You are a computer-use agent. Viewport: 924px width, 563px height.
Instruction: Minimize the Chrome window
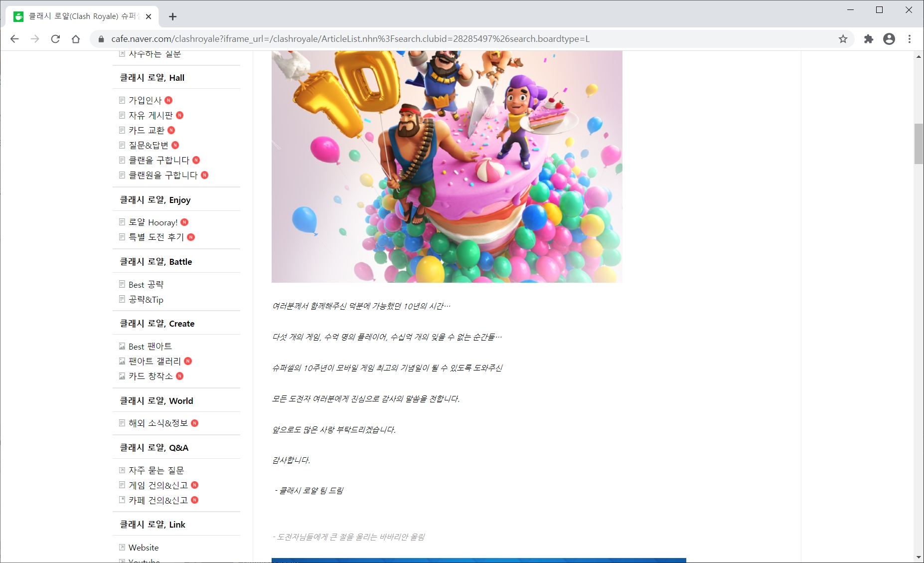[850, 10]
